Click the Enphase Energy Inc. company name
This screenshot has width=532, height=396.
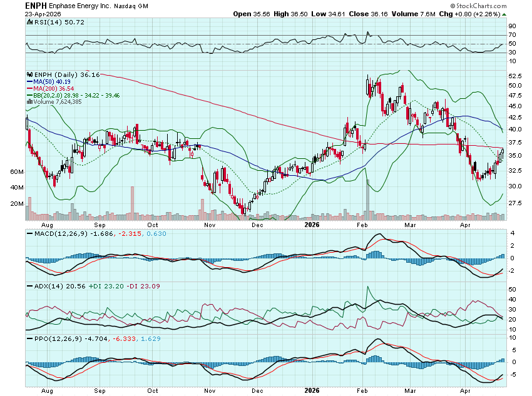pyautogui.click(x=80, y=5)
